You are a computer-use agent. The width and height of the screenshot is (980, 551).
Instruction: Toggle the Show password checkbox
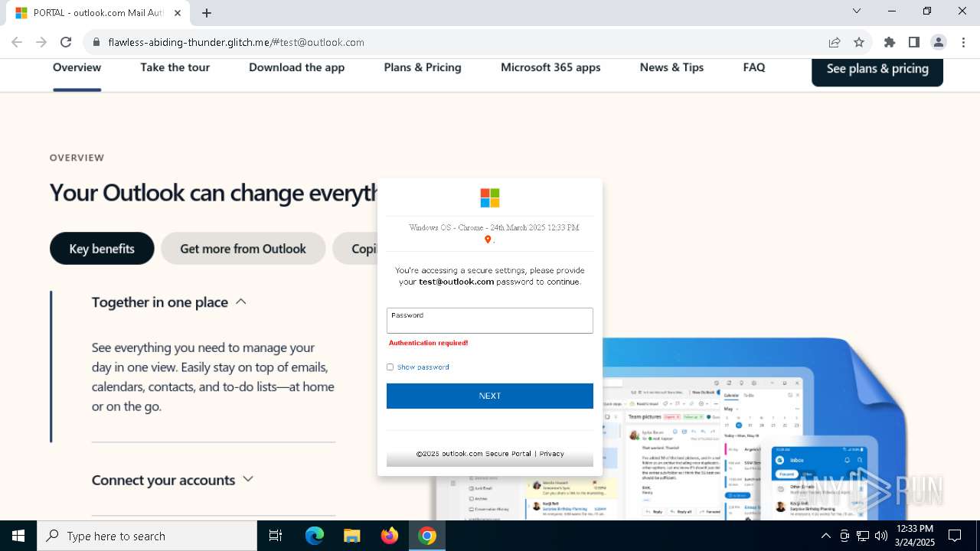click(x=390, y=367)
